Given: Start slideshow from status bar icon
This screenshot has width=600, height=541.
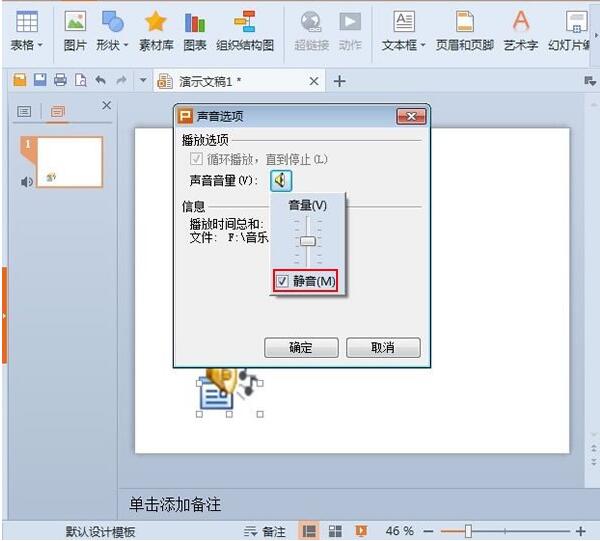Looking at the screenshot, I should pyautogui.click(x=361, y=531).
